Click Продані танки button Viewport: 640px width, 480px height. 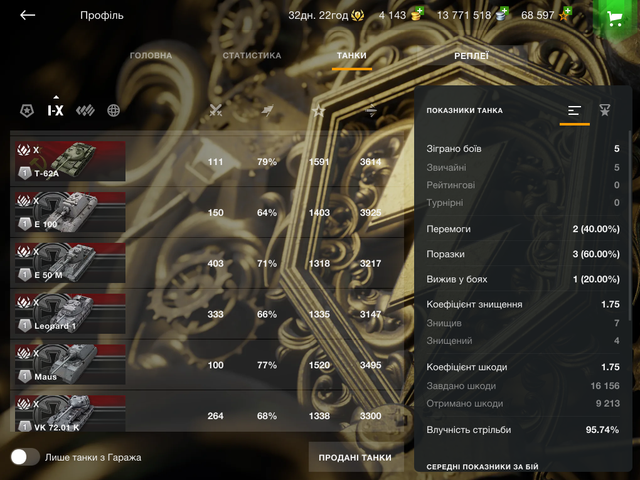(x=355, y=458)
